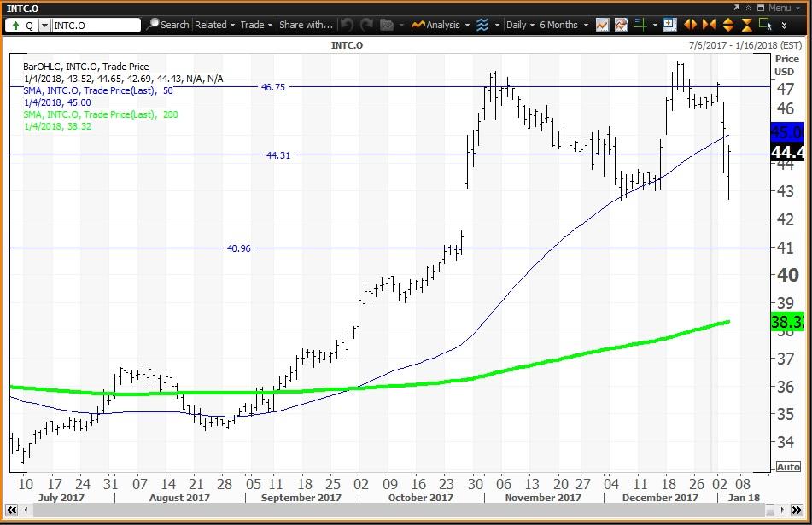Click the blue wavy lines chart-type icon

[x=482, y=25]
